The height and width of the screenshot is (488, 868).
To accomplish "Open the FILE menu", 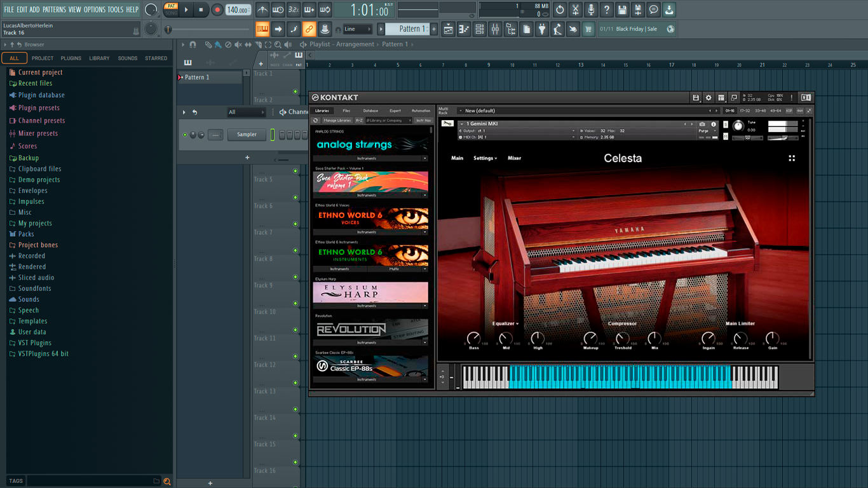I will click(9, 10).
